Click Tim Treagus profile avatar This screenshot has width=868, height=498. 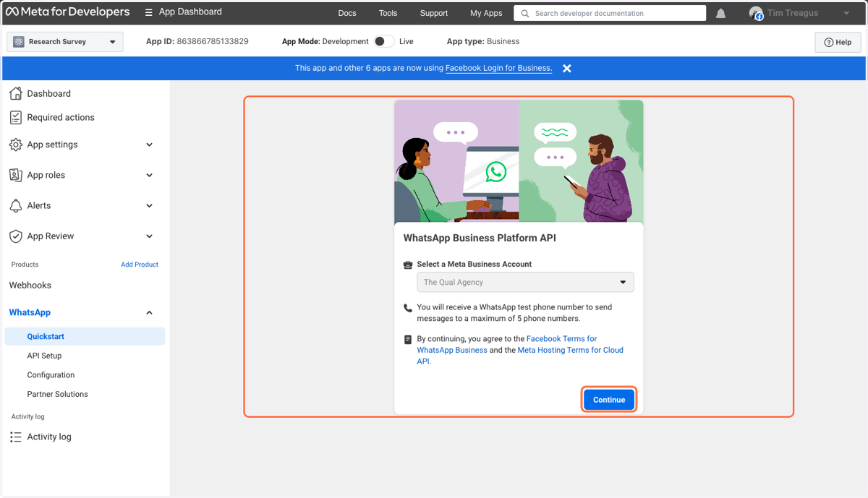(757, 13)
